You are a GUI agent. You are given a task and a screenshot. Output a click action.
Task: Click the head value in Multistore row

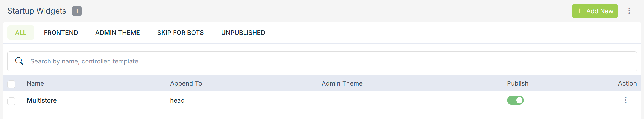177,100
